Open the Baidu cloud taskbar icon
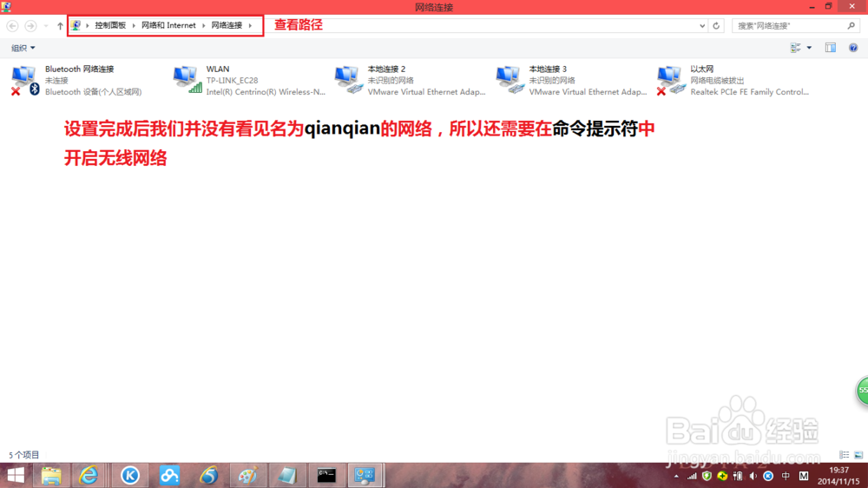Screen dimensions: 868x488 [169, 475]
